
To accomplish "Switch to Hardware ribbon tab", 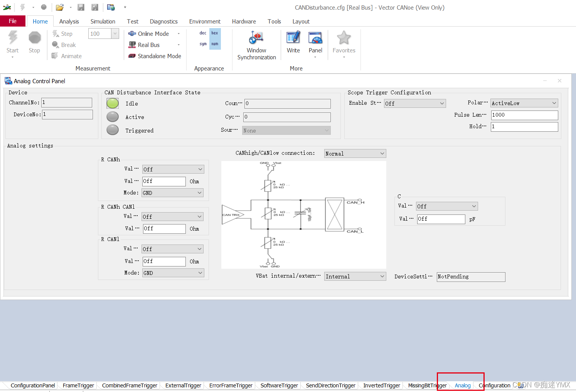I will click(x=244, y=22).
